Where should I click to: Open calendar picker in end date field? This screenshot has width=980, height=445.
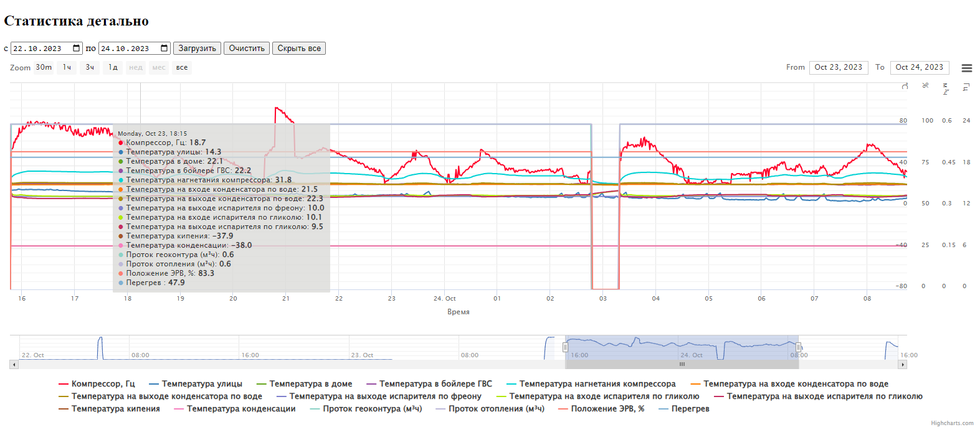[164, 49]
